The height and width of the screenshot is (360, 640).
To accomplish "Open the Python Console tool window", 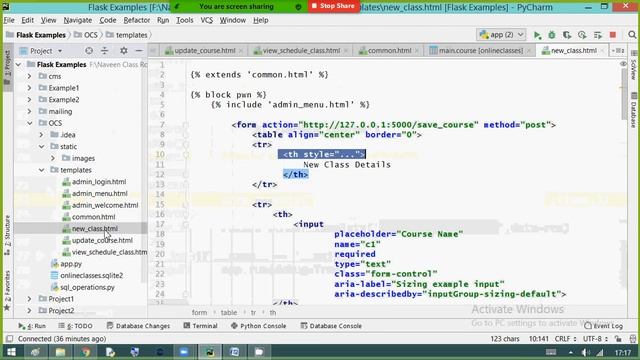I will point(258,326).
